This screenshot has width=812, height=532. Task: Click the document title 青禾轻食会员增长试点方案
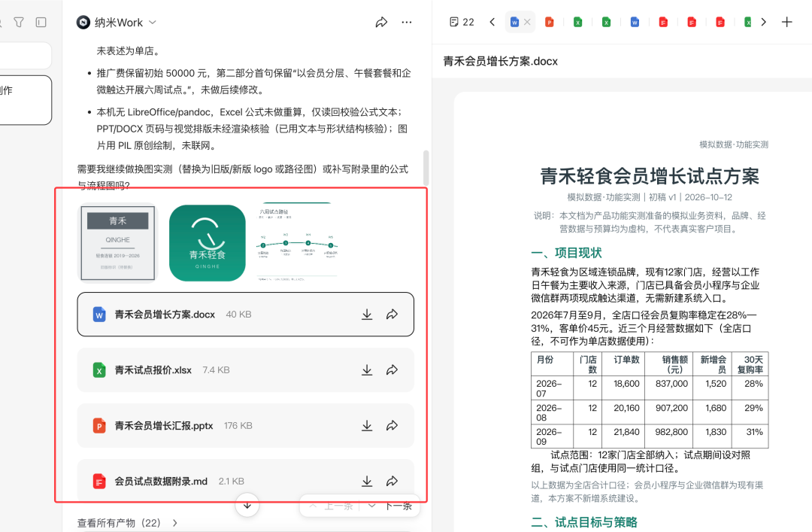[650, 176]
